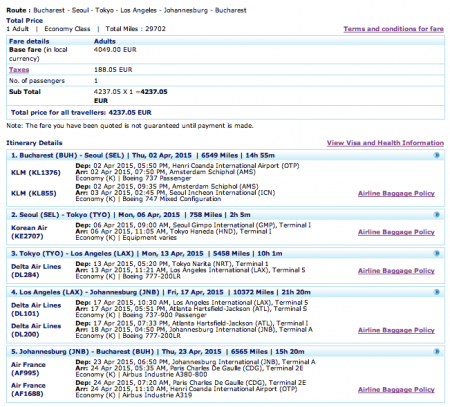Click the 'Delta Air Lines (DL101)' label
The image size is (450, 407).
36,309
